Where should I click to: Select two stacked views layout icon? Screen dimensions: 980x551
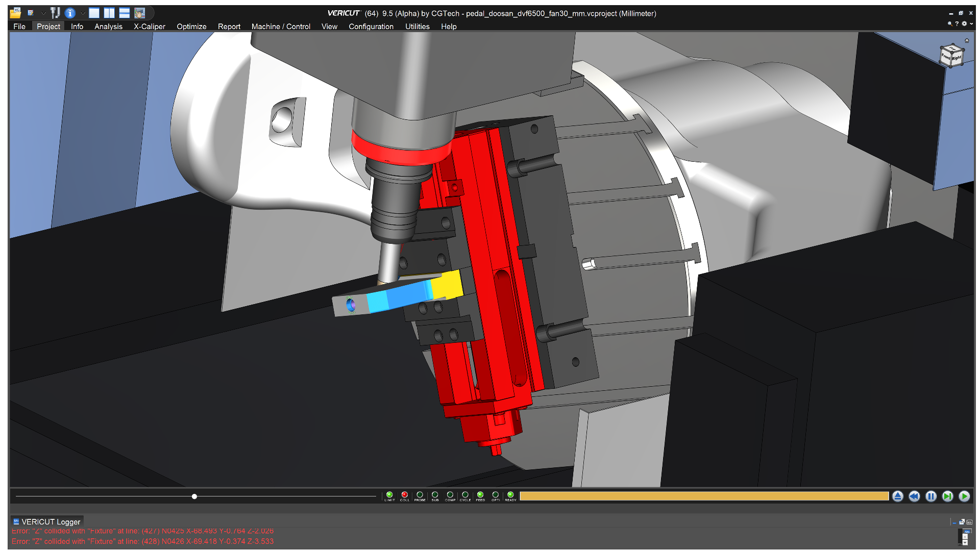pyautogui.click(x=125, y=13)
